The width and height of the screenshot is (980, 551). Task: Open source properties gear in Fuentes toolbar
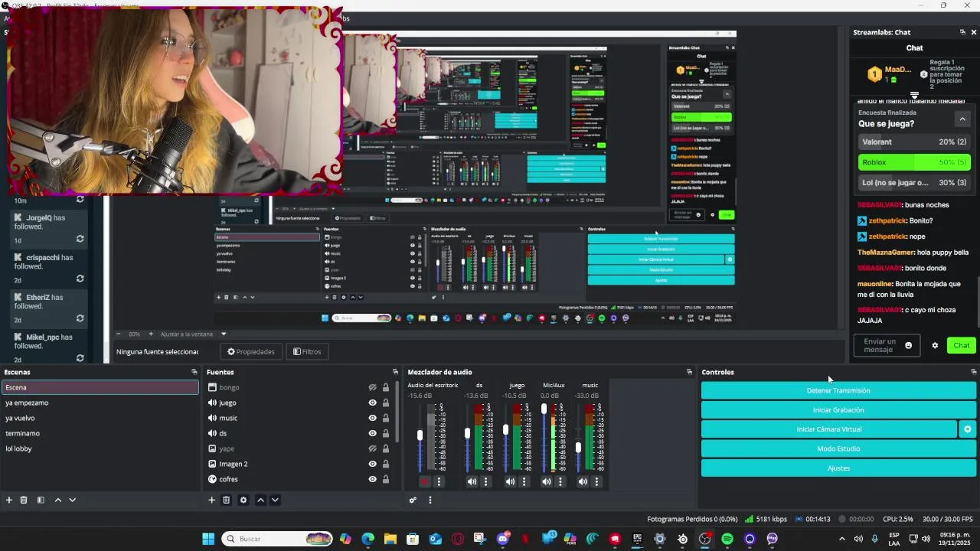(x=243, y=500)
